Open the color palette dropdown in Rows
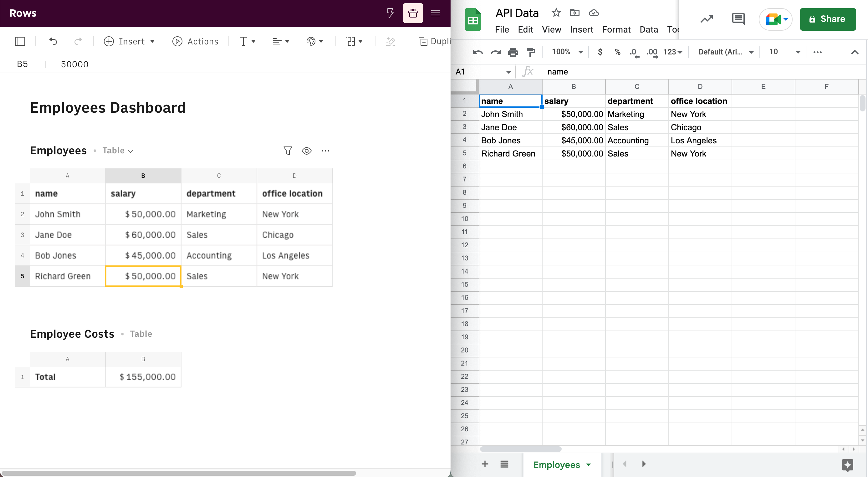The height and width of the screenshot is (477, 868). pos(314,41)
